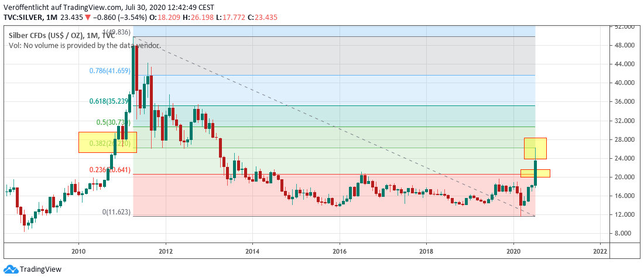The width and height of the screenshot is (644, 280).
Task: Select the 0 (11.623) Fibonacci level label
Action: click(x=116, y=211)
